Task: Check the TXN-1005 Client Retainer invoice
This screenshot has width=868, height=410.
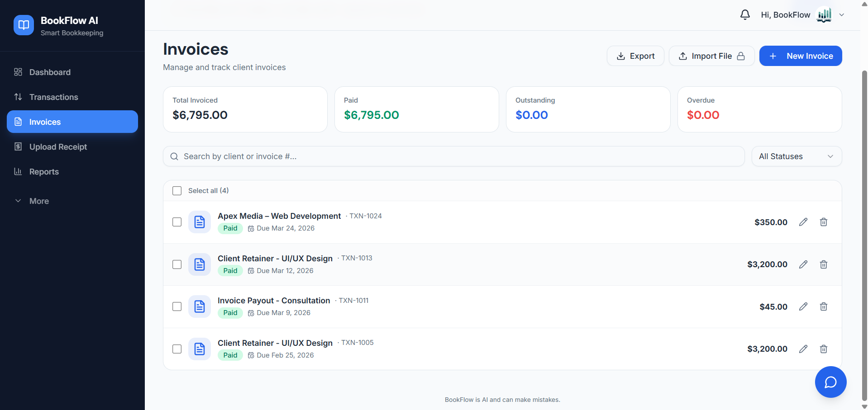Action: pos(177,349)
